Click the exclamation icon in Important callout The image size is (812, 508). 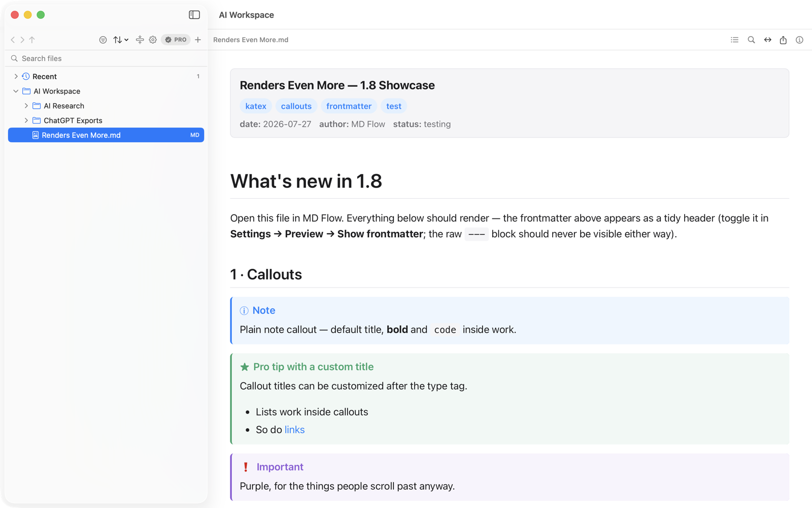(246, 467)
